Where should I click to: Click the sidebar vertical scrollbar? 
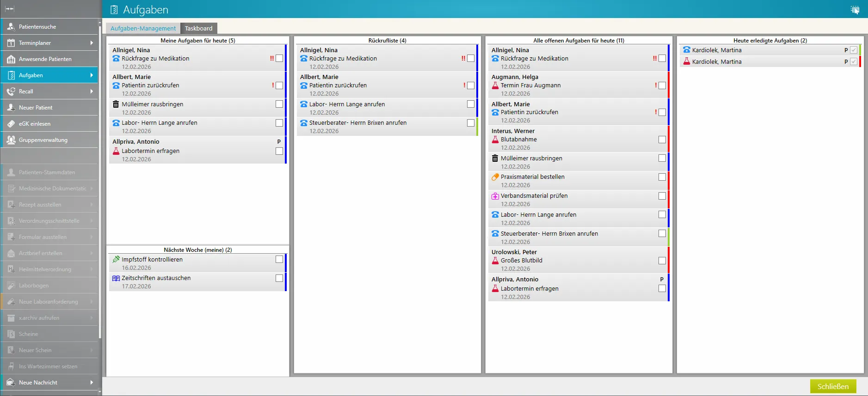point(100,185)
